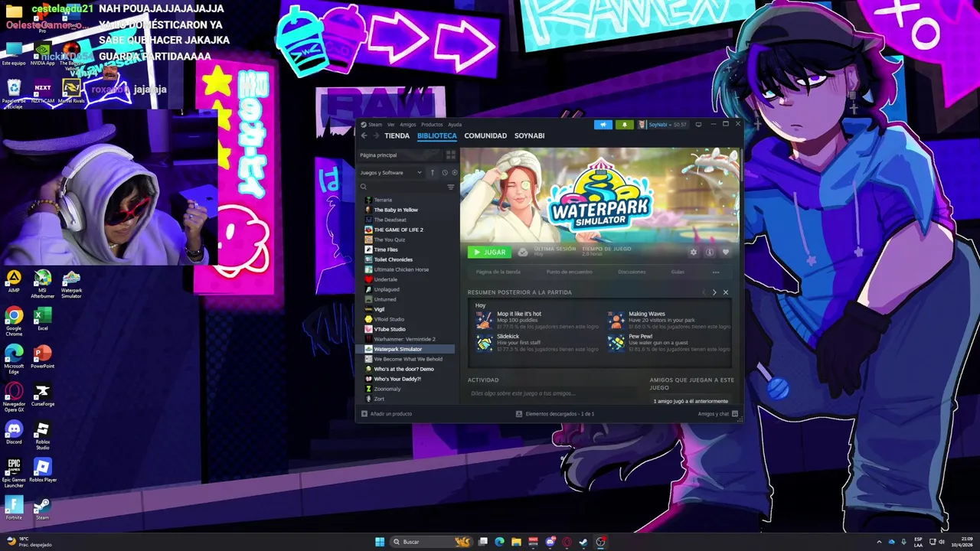The height and width of the screenshot is (551, 980).
Task: Toggle ready-to-play filter icon
Action: (454, 172)
